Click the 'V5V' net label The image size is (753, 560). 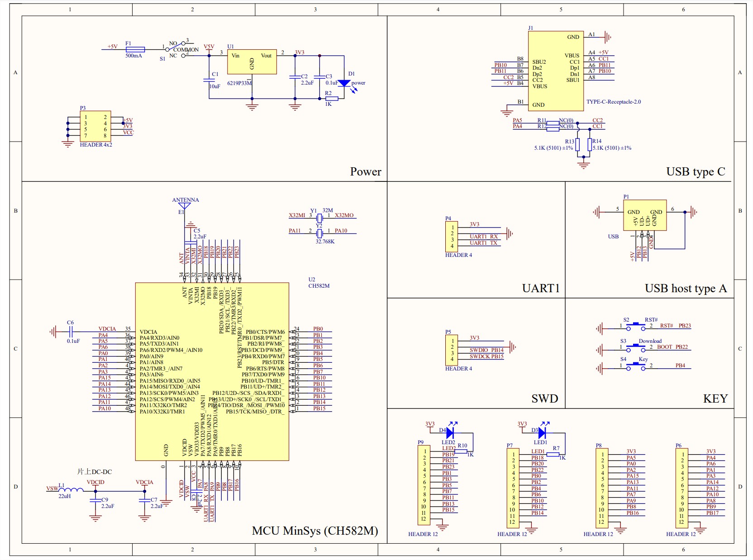(209, 47)
